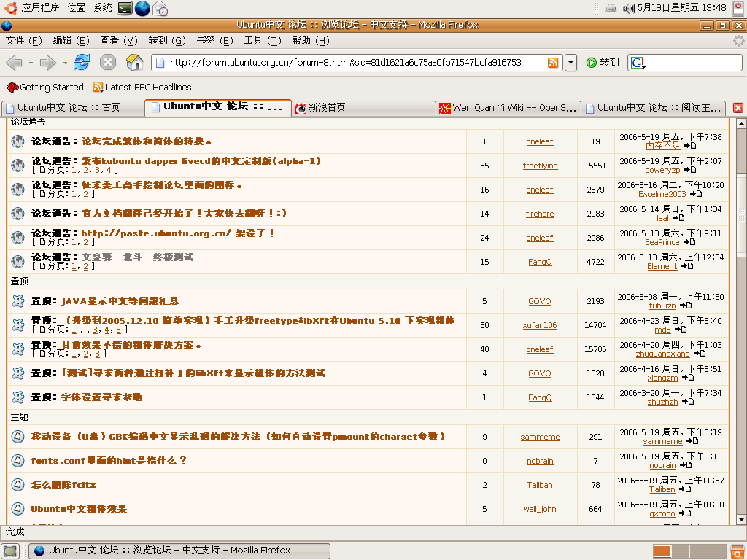Open the Home page icon
747x560 pixels.
135,63
